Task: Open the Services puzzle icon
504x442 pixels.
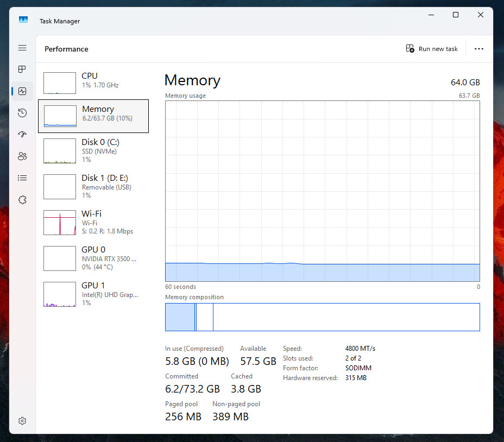Action: (22, 200)
